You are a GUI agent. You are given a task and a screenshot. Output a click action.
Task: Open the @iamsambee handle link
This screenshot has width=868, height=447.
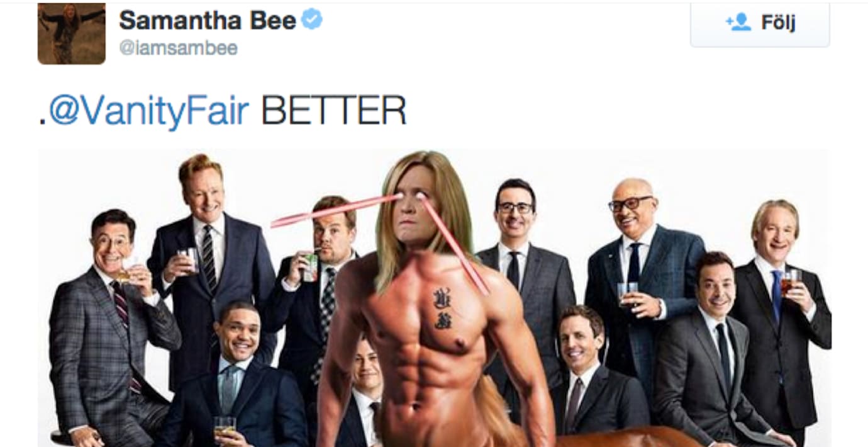tap(178, 48)
